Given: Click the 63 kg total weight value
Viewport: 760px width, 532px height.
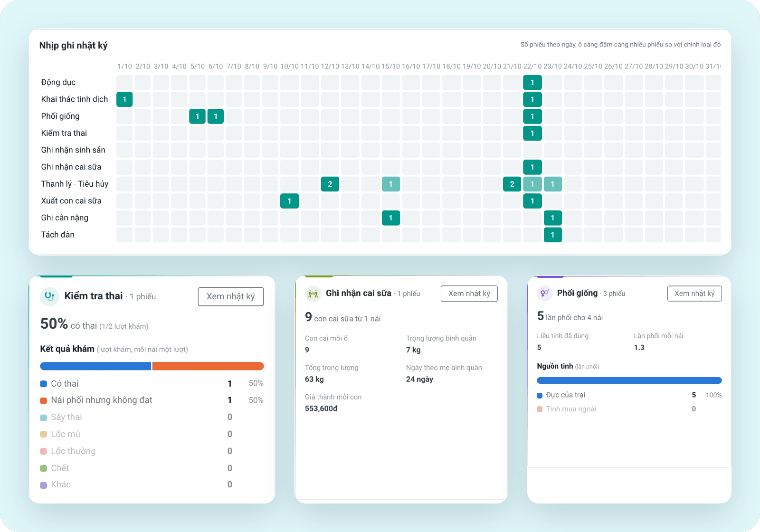Looking at the screenshot, I should [x=314, y=379].
